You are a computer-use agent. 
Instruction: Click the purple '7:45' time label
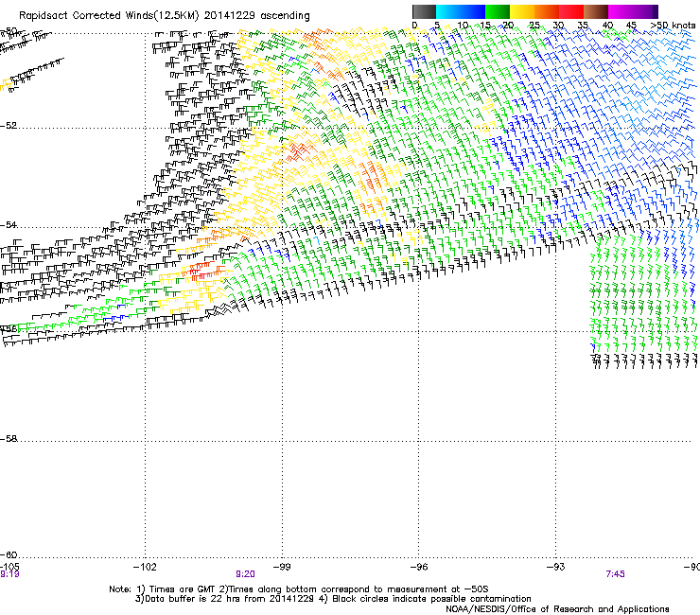[615, 574]
